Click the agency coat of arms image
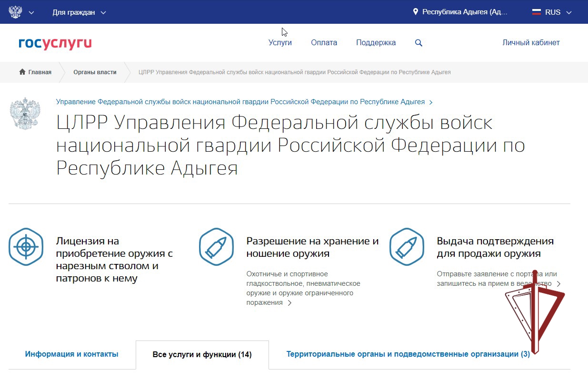Viewport: 588px width, 379px height. click(25, 113)
